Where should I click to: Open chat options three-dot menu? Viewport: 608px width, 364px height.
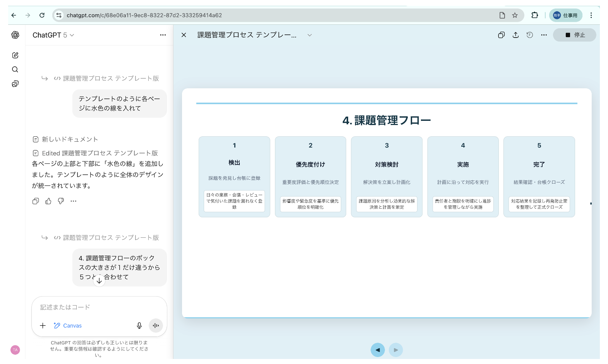(163, 35)
